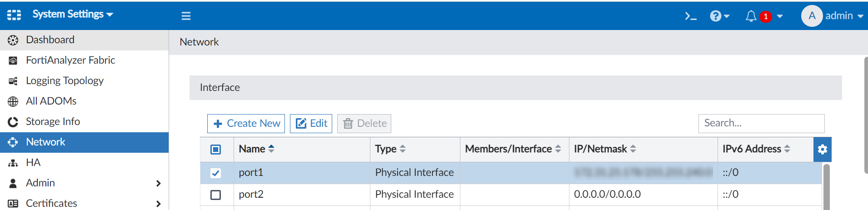Click the Edit button
The width and height of the screenshot is (868, 210).
311,124
